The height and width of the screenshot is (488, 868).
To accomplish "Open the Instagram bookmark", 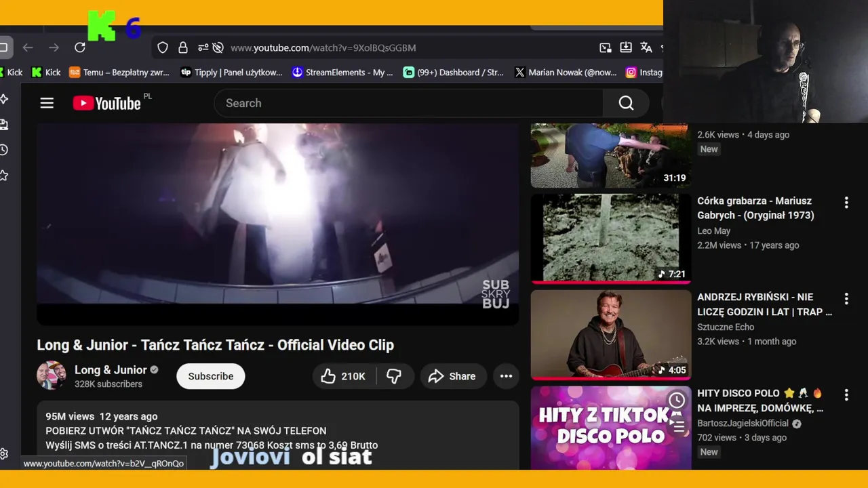I will (x=644, y=73).
